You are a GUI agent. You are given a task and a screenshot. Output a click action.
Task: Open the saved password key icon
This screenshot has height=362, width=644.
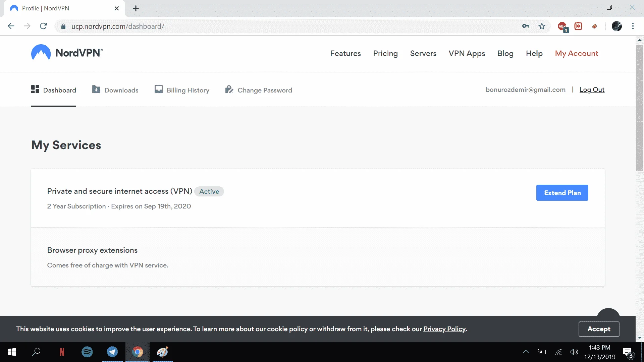526,26
